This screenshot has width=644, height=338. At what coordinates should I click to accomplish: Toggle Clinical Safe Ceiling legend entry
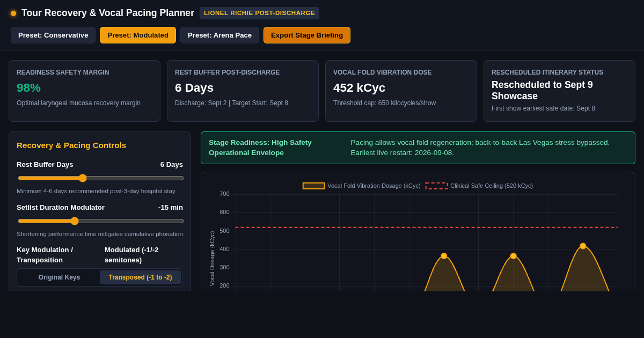(479, 186)
